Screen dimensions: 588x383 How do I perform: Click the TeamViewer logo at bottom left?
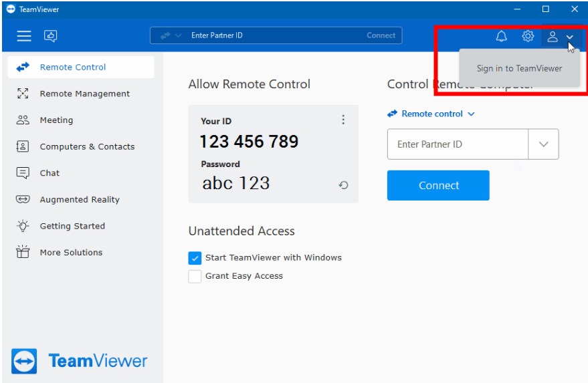80,361
